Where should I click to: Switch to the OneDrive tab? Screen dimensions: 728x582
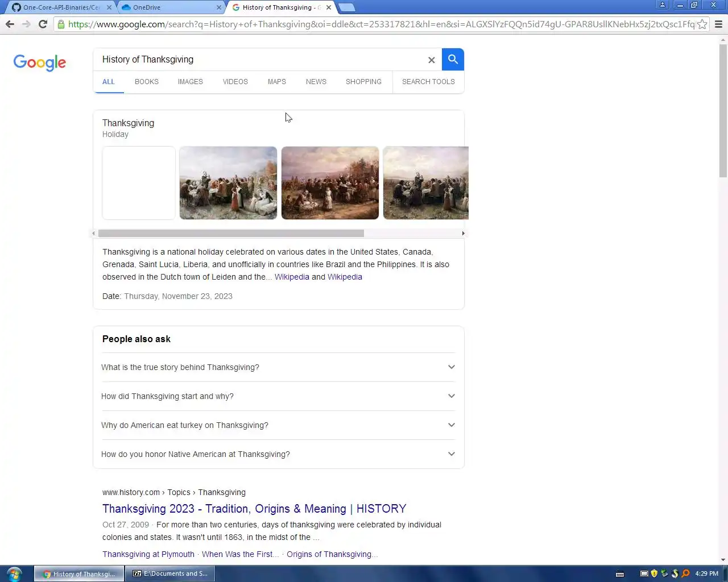click(x=171, y=7)
